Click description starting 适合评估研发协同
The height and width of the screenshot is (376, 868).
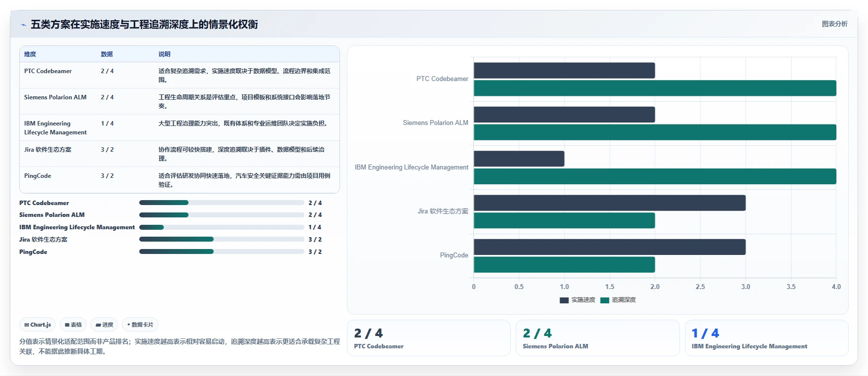point(245,180)
